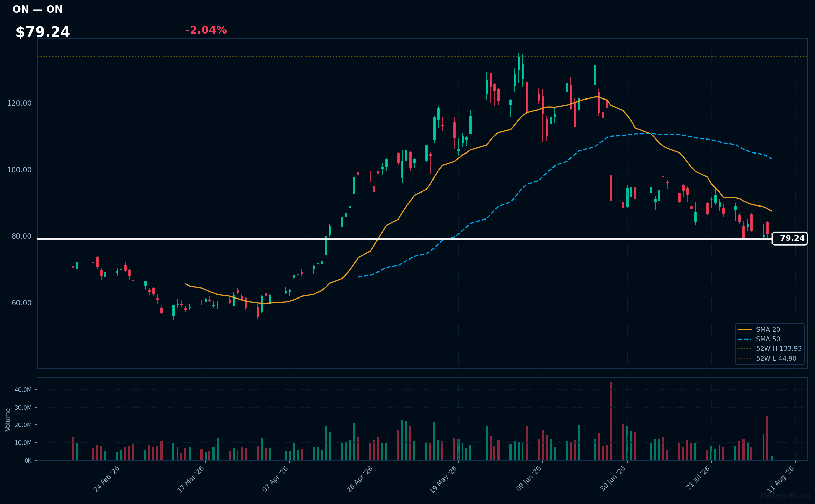This screenshot has width=815, height=504.
Task: Click the orange SMA 20 line swatch in legend
Action: click(745, 330)
